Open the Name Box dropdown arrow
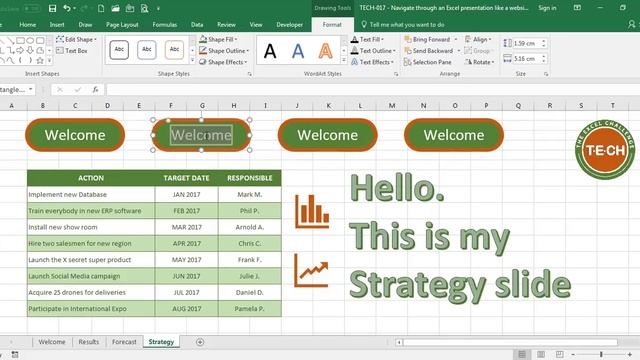640x360 pixels. pyautogui.click(x=31, y=89)
